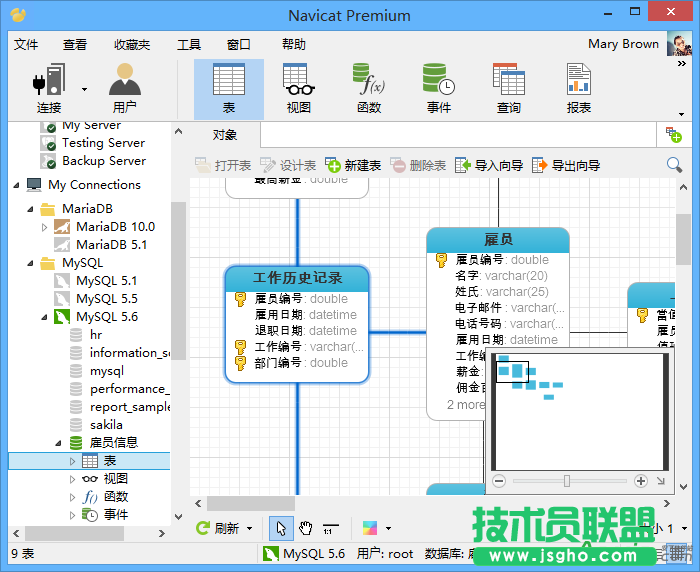Open the 事件 (Event) toolbar icon
This screenshot has width=700, height=572.
(439, 88)
